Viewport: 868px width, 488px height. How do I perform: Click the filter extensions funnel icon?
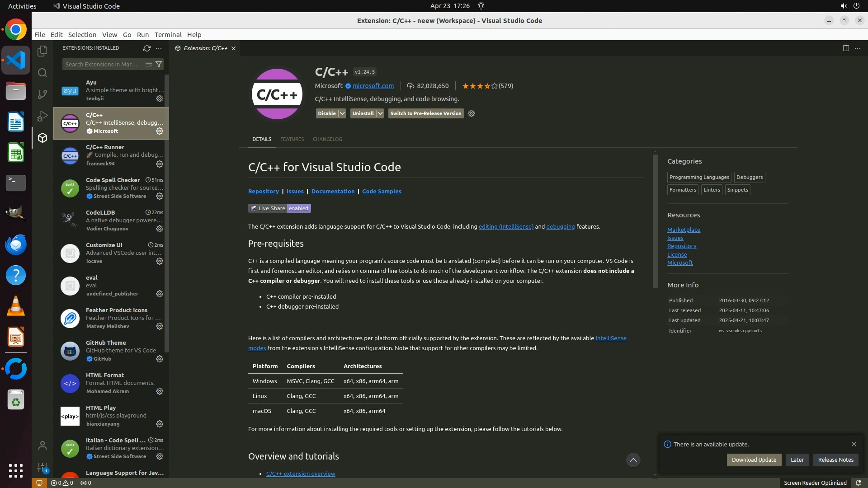pos(159,64)
